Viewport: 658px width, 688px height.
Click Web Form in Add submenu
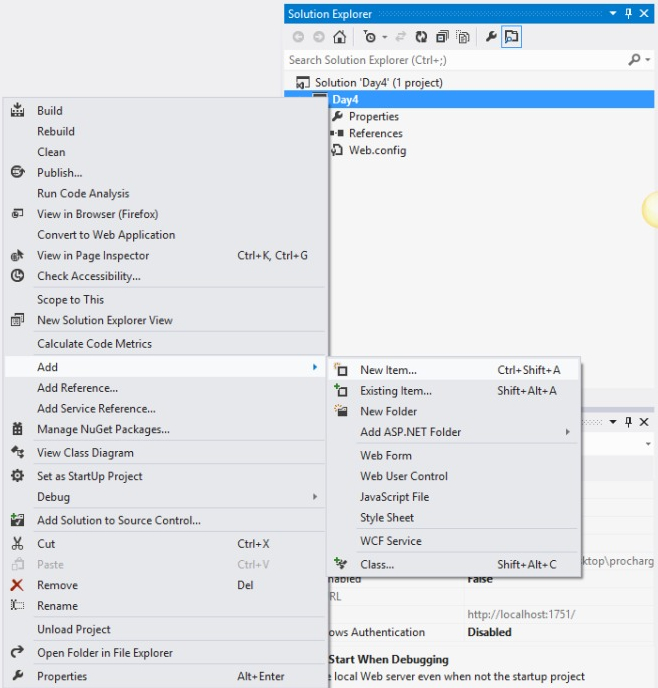point(386,455)
